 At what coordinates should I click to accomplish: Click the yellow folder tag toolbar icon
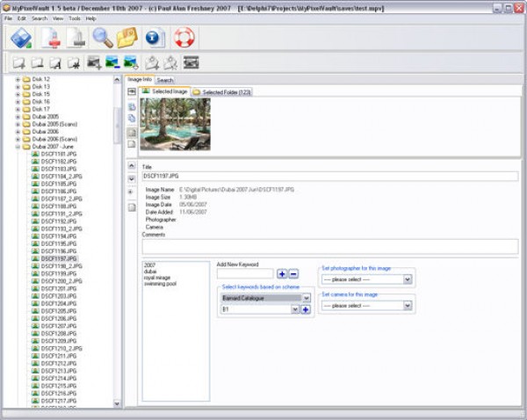128,38
